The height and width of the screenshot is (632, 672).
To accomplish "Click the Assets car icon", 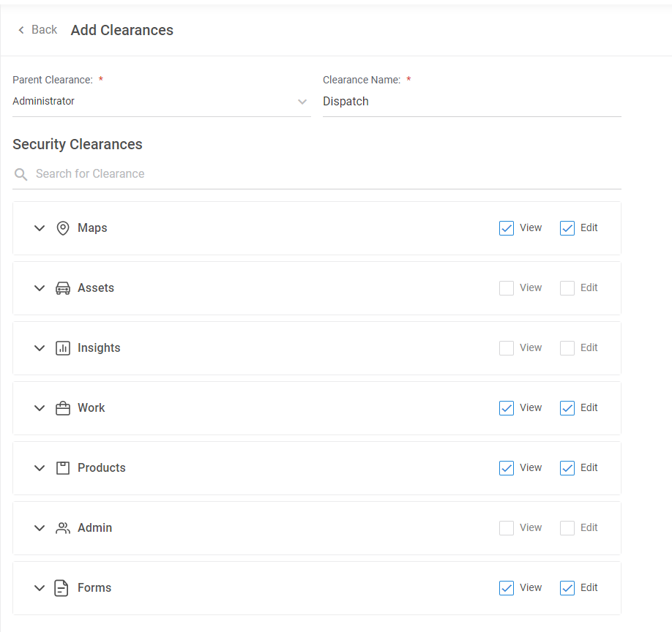I will pyautogui.click(x=63, y=288).
